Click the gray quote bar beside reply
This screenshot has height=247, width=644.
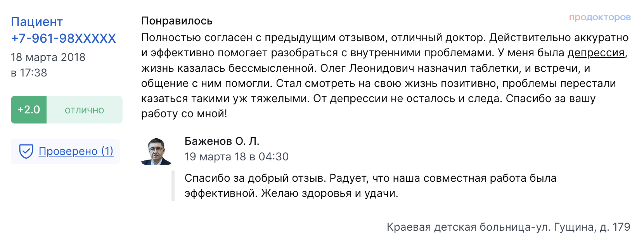(173, 186)
